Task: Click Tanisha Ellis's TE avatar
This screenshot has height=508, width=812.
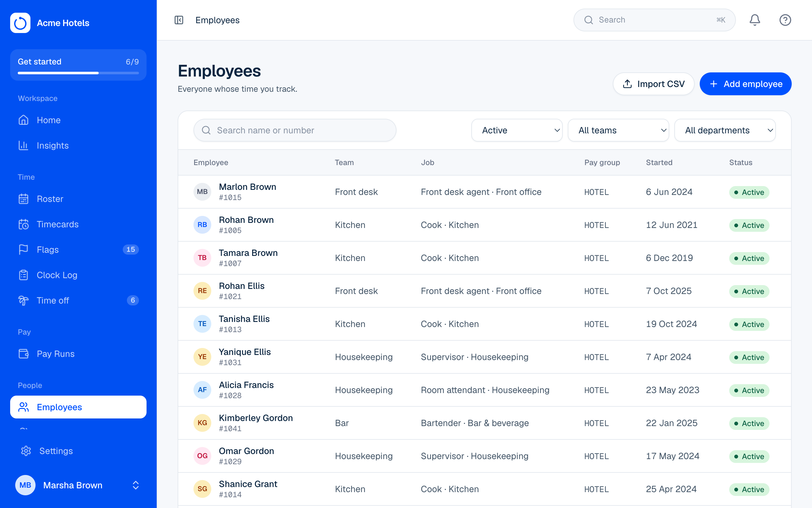Action: click(x=202, y=324)
